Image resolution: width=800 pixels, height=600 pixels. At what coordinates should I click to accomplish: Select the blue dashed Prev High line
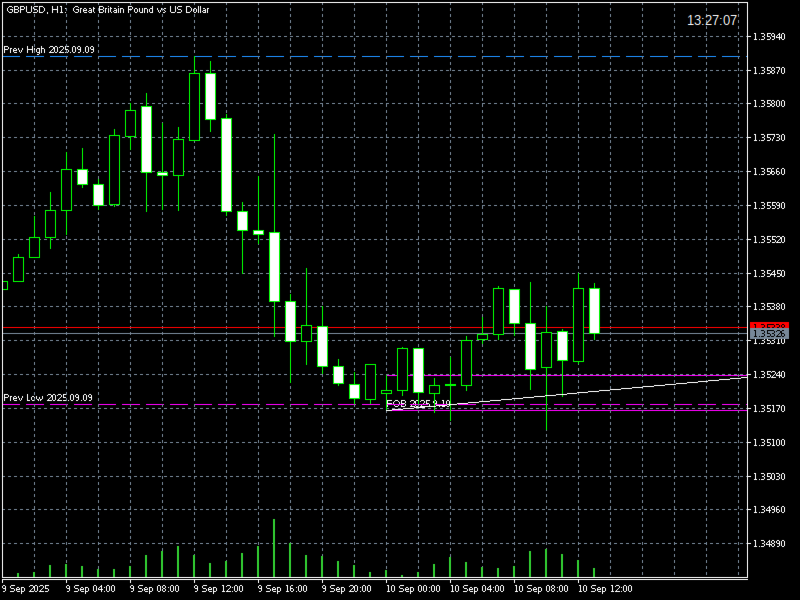point(375,57)
